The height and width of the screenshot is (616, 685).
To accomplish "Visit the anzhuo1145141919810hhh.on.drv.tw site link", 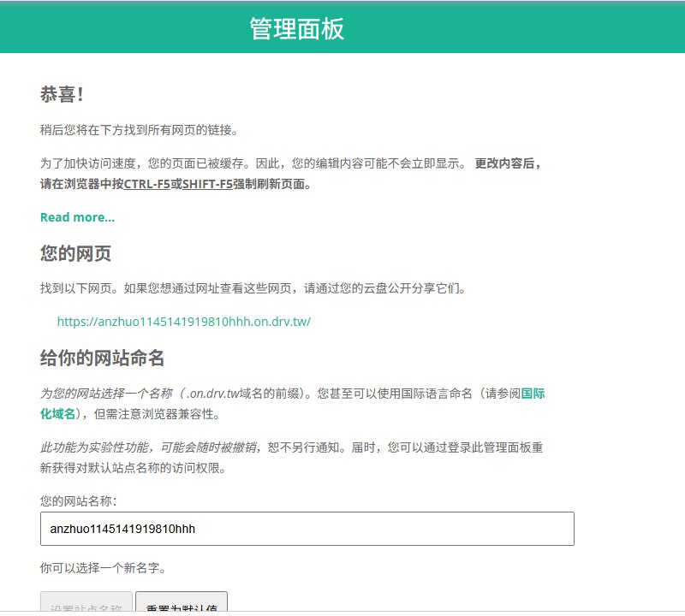I will click(184, 322).
